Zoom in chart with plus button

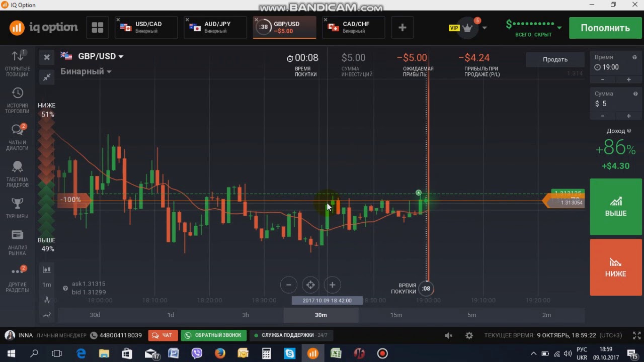[332, 285]
